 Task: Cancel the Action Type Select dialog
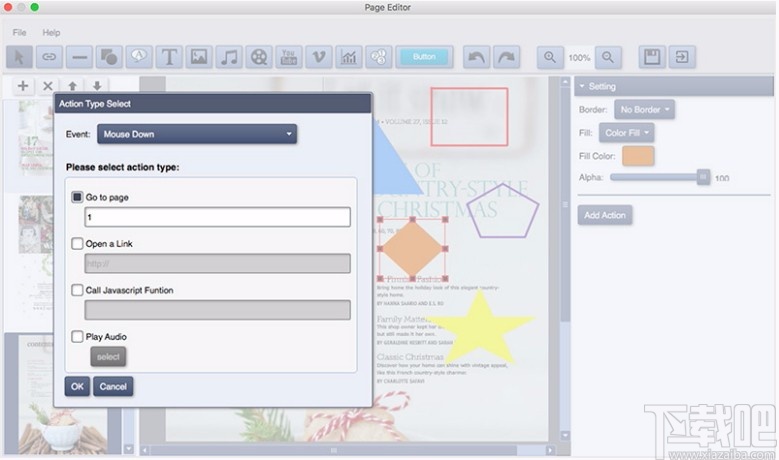coord(113,386)
